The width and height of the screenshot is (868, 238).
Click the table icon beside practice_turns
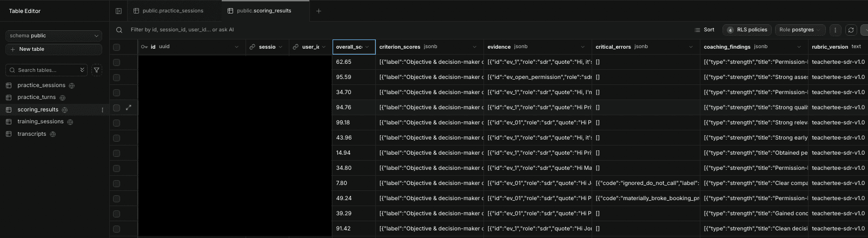click(9, 97)
